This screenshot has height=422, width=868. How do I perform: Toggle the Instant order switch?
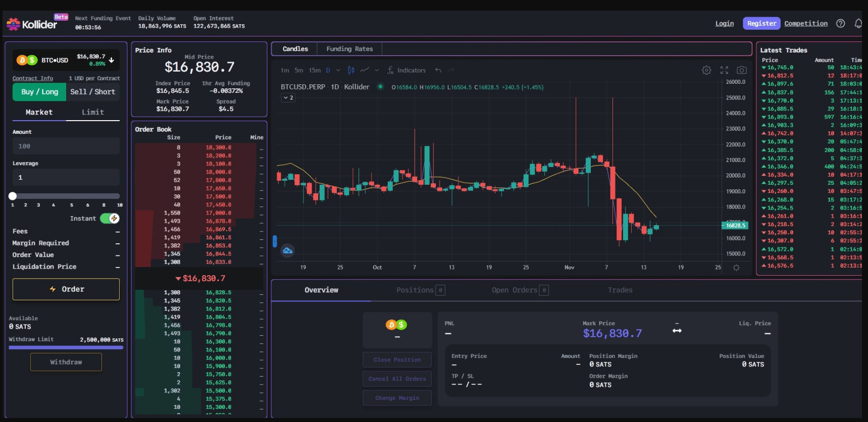110,218
